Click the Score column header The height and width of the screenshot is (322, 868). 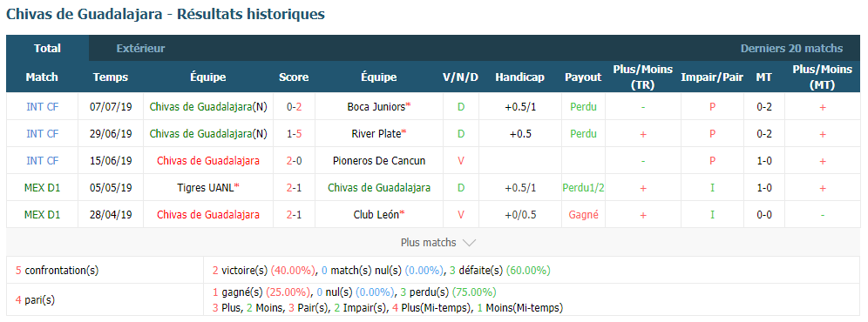tap(294, 77)
